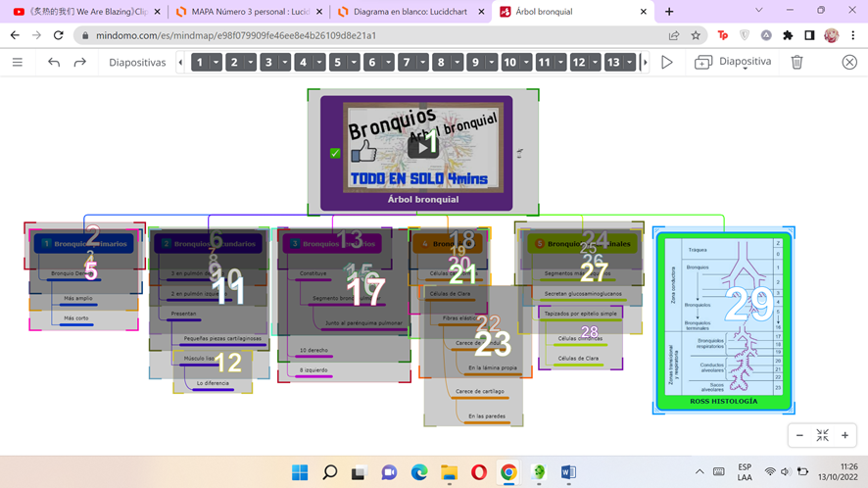The height and width of the screenshot is (488, 868).
Task: Select the 8 izquierdo subtopic
Action: (x=313, y=370)
